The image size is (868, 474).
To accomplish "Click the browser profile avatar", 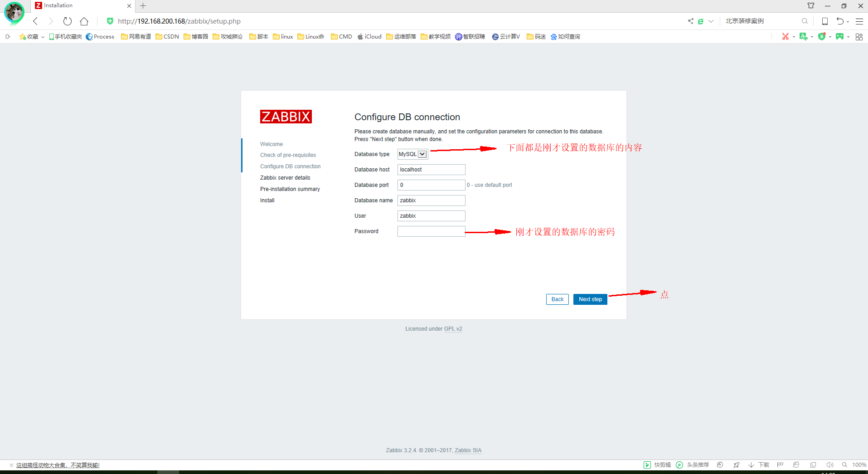I will (x=14, y=12).
